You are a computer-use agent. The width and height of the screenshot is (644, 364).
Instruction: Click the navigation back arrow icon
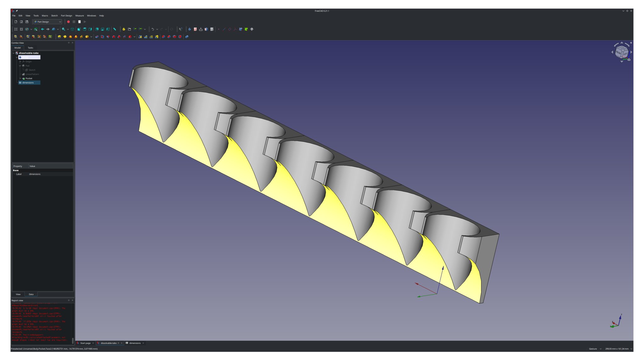coord(42,29)
